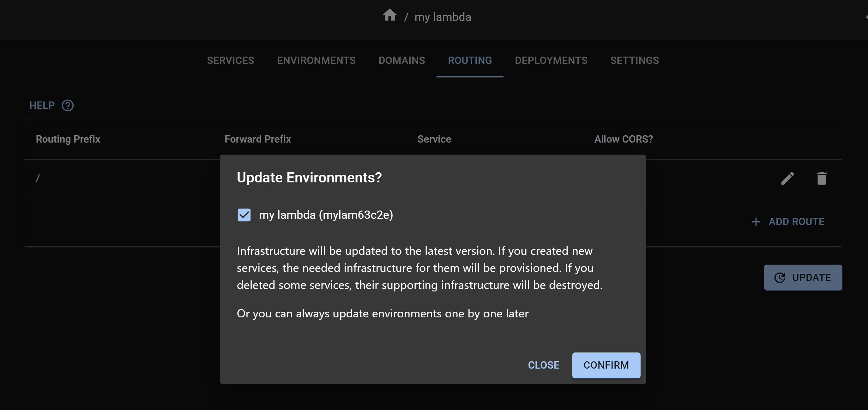868x410 pixels.
Task: Confirm the environment update
Action: (606, 365)
